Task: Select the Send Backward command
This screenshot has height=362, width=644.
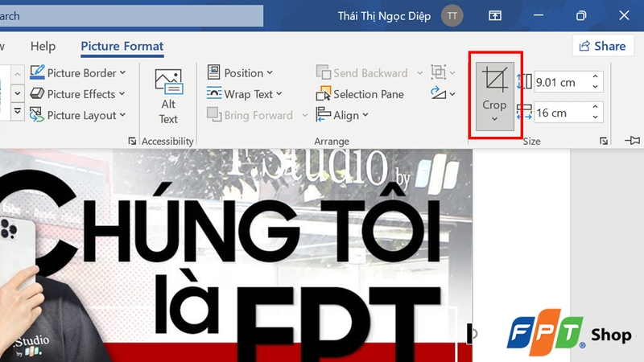Action: coord(362,72)
